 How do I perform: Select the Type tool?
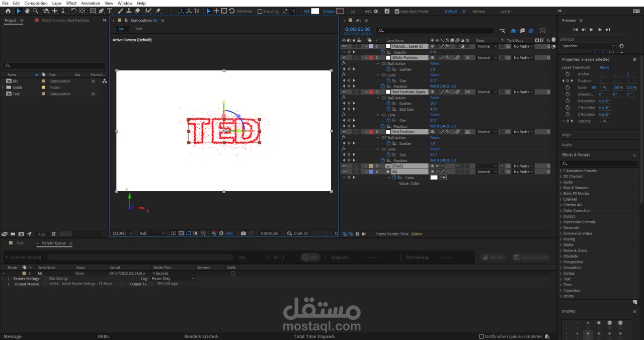[x=110, y=11]
